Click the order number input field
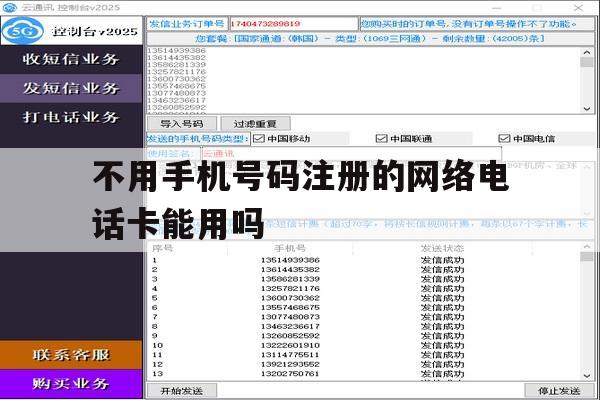600x400 pixels. [293, 24]
